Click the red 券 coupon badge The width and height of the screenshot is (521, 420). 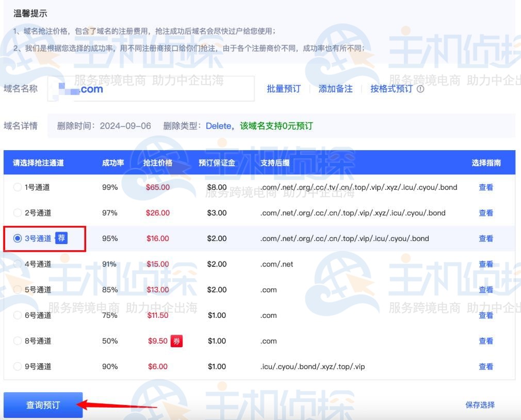(x=176, y=341)
